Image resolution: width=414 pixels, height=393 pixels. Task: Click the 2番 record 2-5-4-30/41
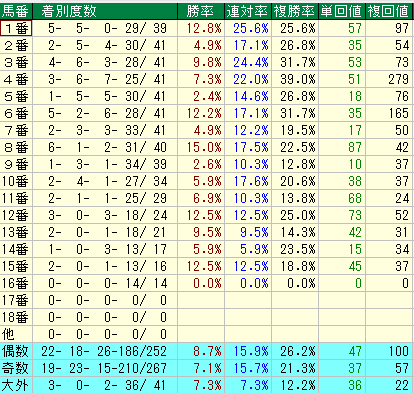(x=107, y=45)
